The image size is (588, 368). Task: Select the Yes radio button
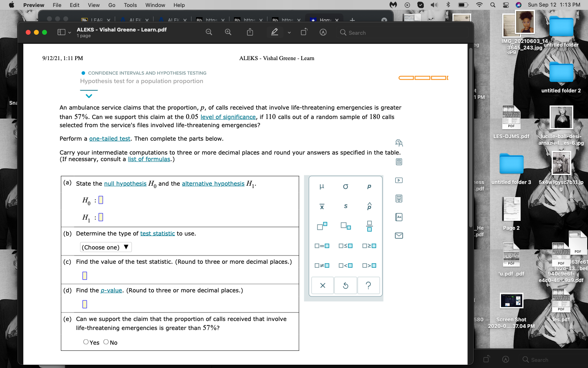point(86,342)
